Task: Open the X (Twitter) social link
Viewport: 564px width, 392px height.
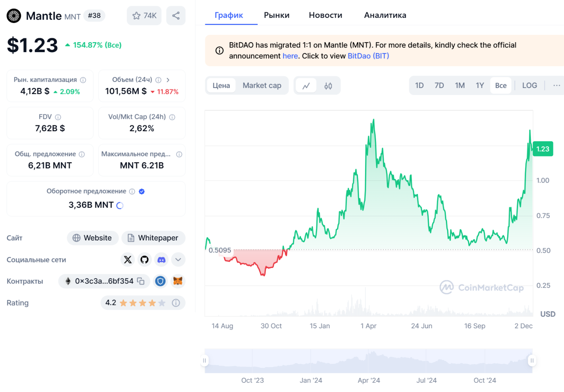Action: point(128,260)
